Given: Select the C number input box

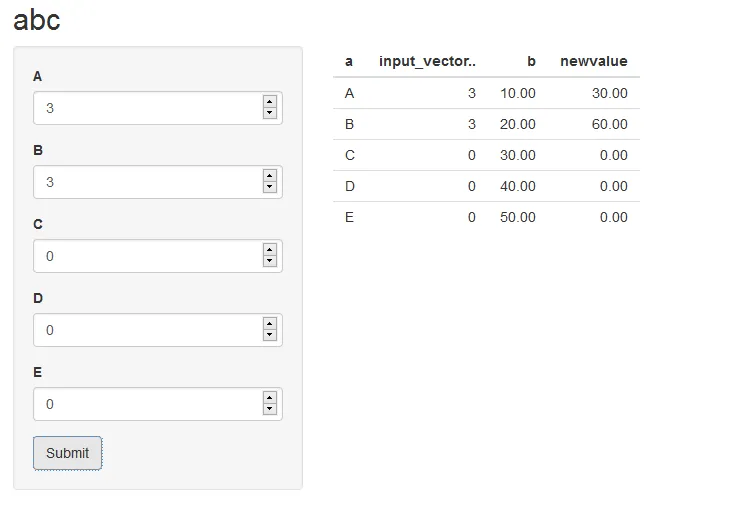Looking at the screenshot, I should coord(145,256).
